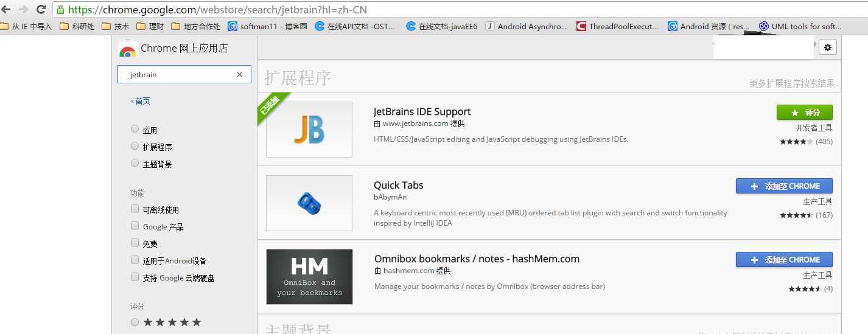868x334 pixels.
Task: Click the URL address bar
Action: [x=460, y=10]
